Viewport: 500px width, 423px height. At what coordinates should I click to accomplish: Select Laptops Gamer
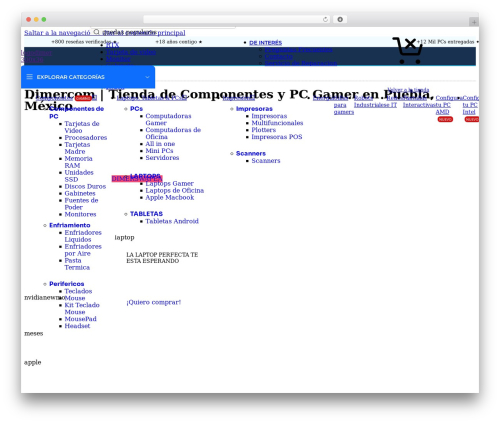[169, 184]
